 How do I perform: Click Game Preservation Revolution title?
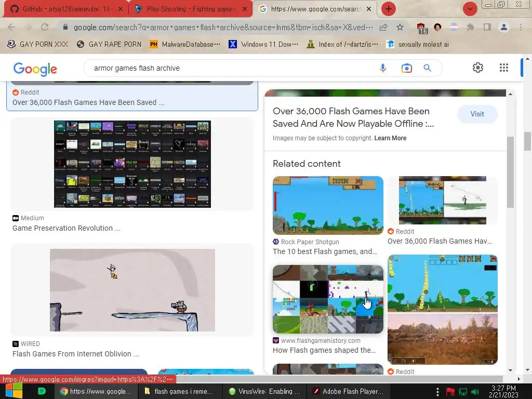point(66,228)
